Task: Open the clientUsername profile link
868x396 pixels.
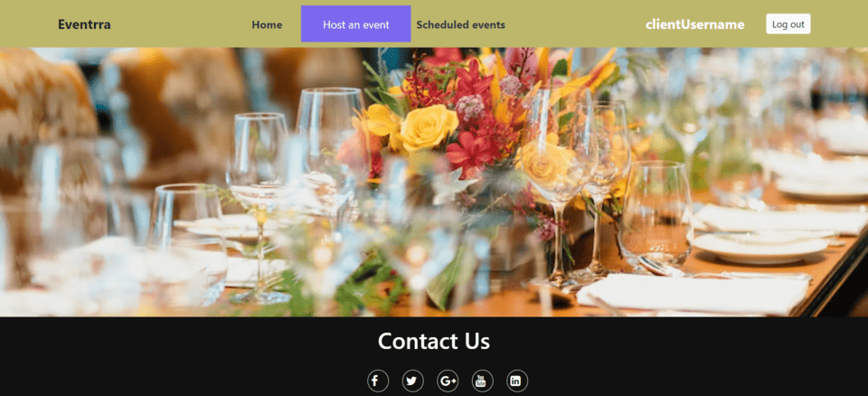Action: 694,25
